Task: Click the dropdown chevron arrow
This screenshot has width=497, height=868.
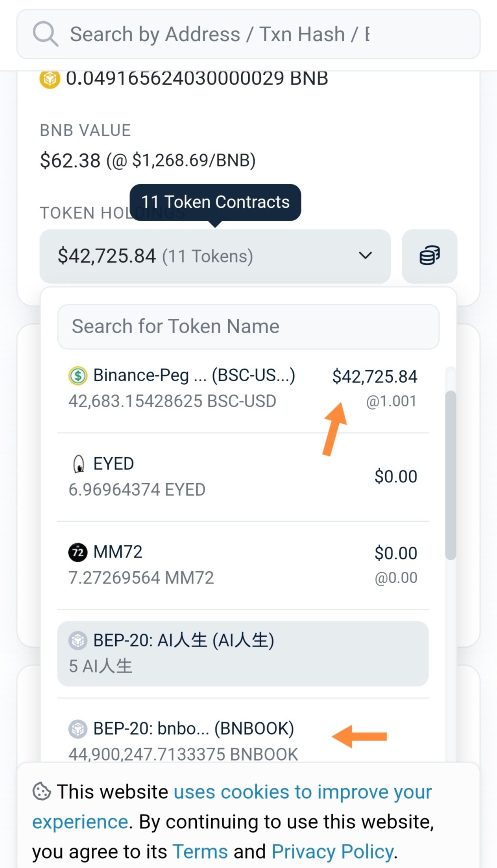Action: [x=365, y=256]
